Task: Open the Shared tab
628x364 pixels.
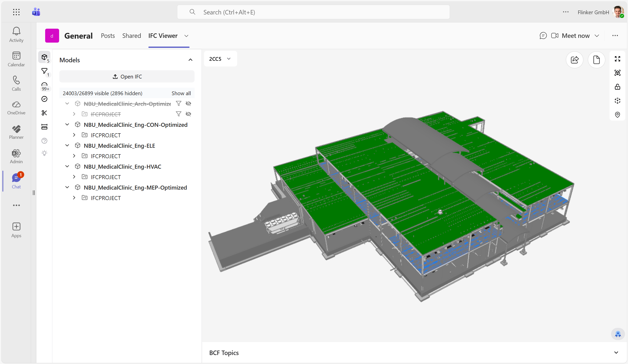Action: tap(131, 36)
